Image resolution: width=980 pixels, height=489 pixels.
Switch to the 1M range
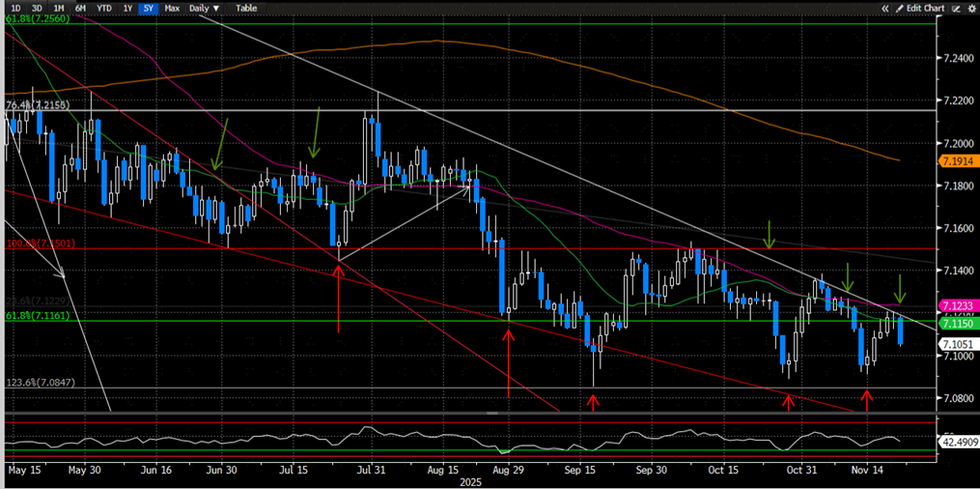pyautogui.click(x=59, y=8)
